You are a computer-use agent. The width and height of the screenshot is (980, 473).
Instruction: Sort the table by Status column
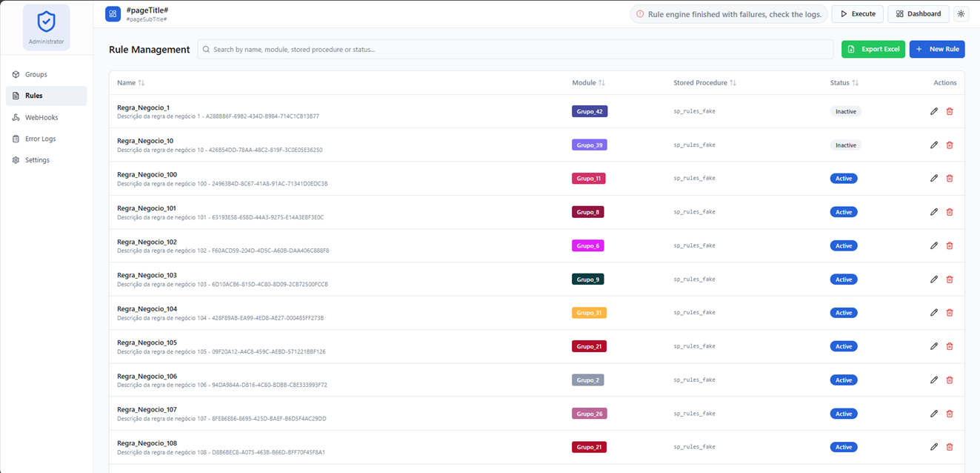tap(844, 83)
